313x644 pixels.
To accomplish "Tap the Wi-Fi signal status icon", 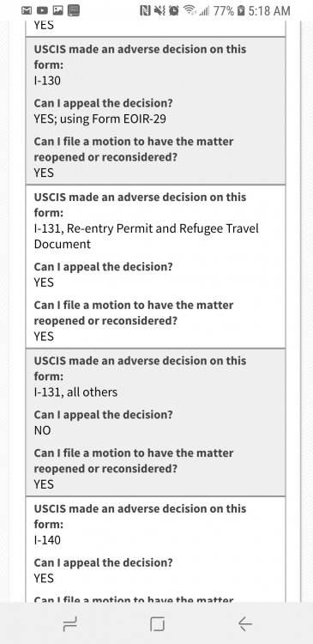I will tap(190, 10).
